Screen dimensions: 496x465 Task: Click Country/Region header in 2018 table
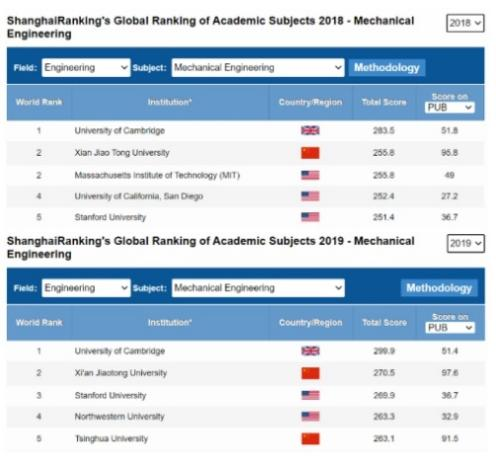[310, 102]
